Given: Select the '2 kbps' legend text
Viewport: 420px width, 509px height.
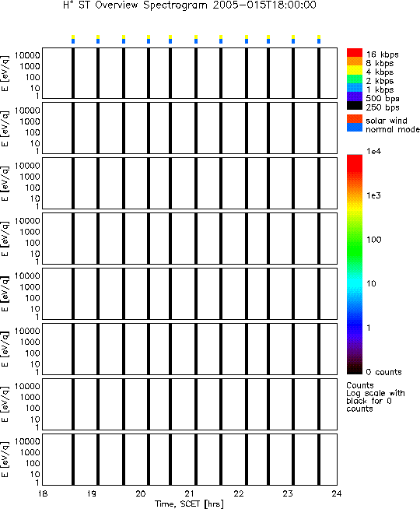Looking at the screenshot, I should (x=380, y=81).
